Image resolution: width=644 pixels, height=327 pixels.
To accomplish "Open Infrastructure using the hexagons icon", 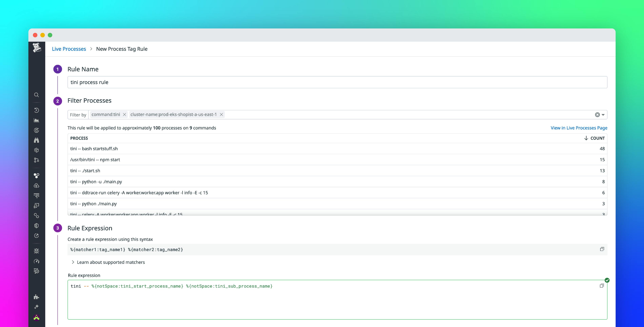I will [x=36, y=176].
